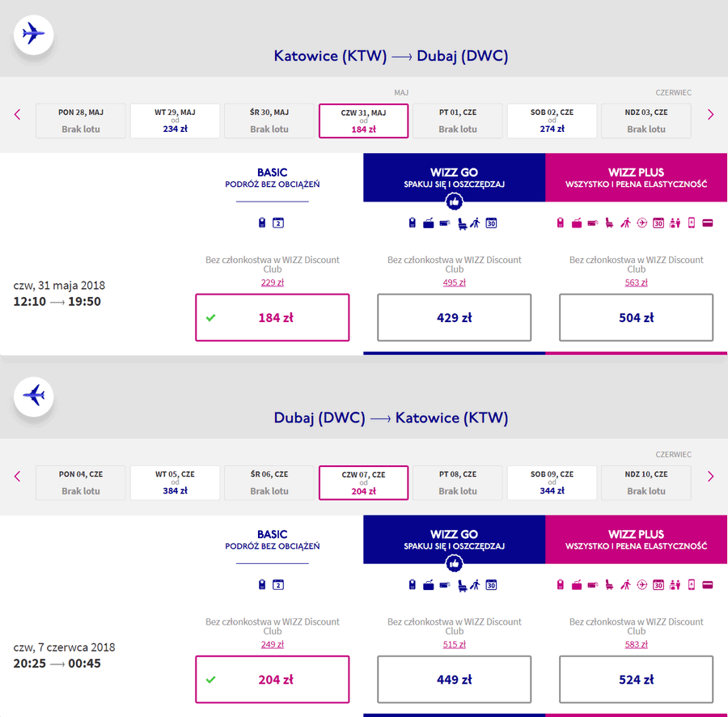728x717 pixels.
Task: Click outbound WIZZ GO priority boarding icon
Action: (x=475, y=223)
